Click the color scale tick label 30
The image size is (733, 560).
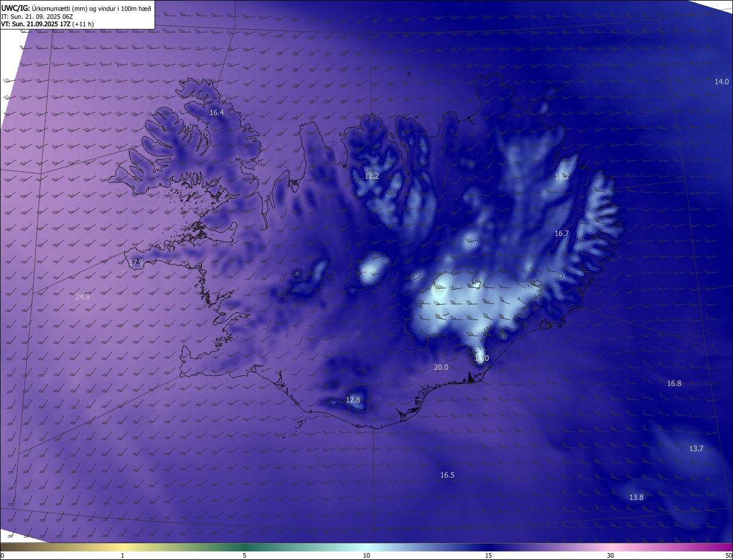click(x=610, y=555)
